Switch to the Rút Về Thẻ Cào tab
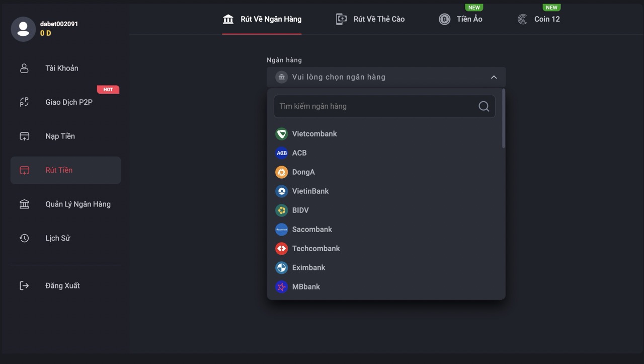This screenshot has height=364, width=644. 370,19
